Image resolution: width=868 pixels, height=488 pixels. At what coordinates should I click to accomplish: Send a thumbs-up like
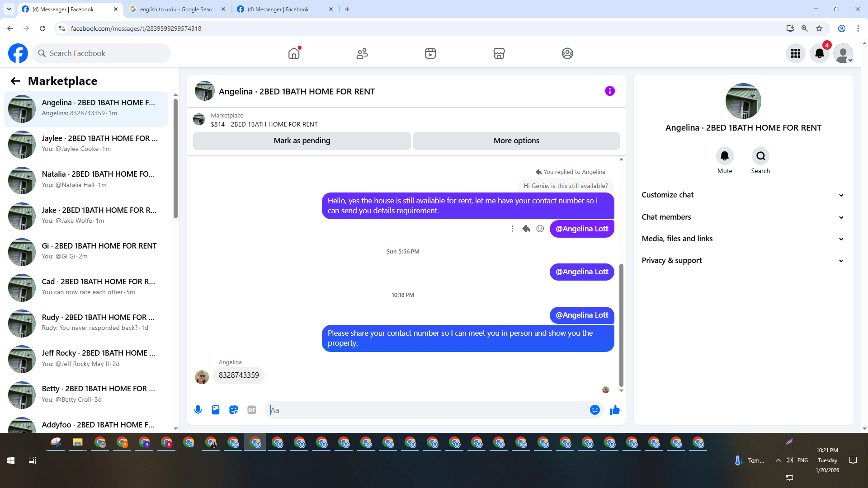pos(615,410)
